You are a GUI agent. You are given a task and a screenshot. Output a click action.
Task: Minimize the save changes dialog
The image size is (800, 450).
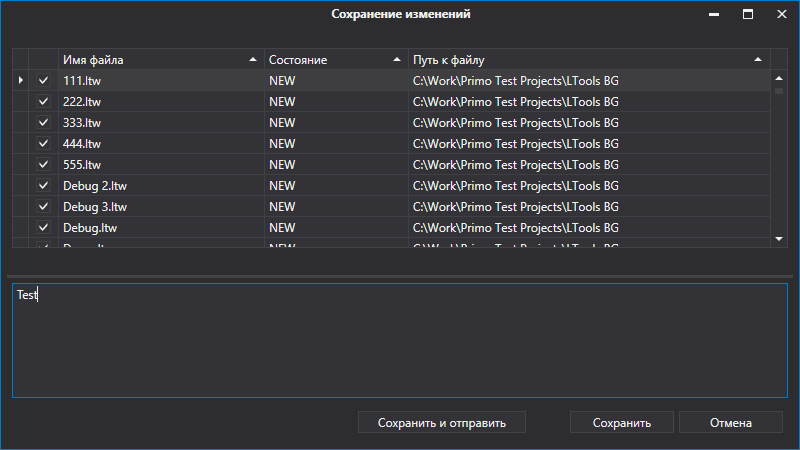714,15
